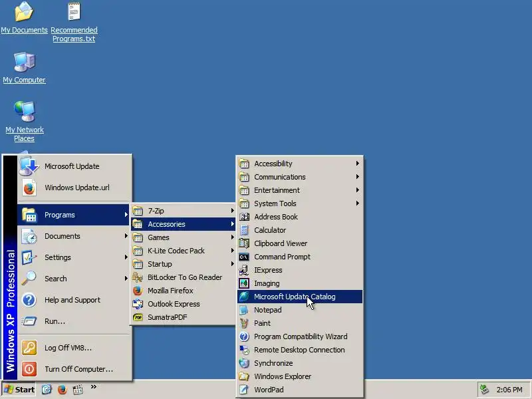Click the taskbar clock showing 2:06 PM
This screenshot has width=532, height=399.
[x=509, y=390]
